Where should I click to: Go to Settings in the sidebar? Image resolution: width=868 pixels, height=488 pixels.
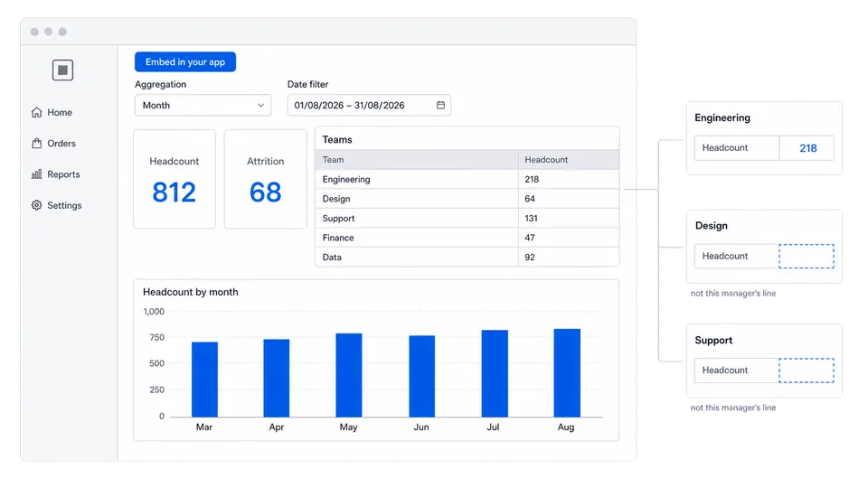coord(56,205)
